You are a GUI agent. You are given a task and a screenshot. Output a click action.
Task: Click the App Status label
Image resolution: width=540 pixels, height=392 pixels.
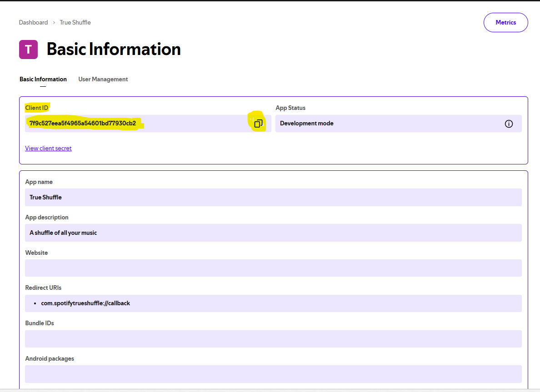point(290,108)
